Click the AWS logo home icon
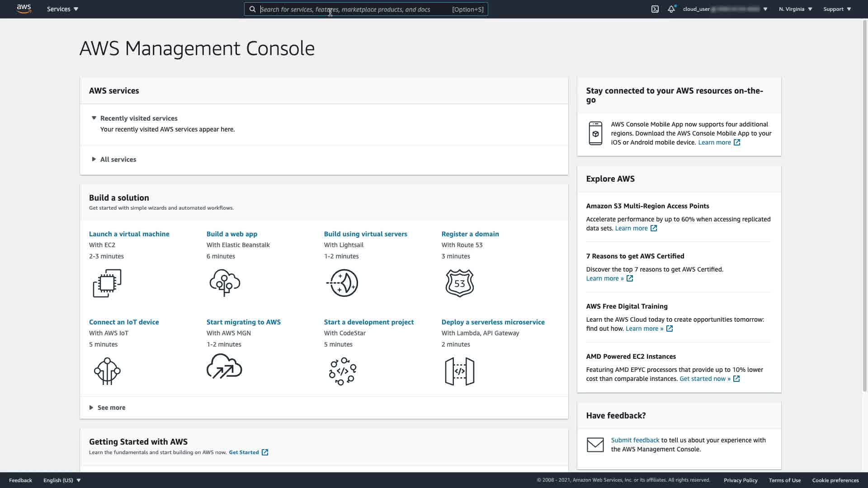This screenshot has height=488, width=868. [24, 9]
